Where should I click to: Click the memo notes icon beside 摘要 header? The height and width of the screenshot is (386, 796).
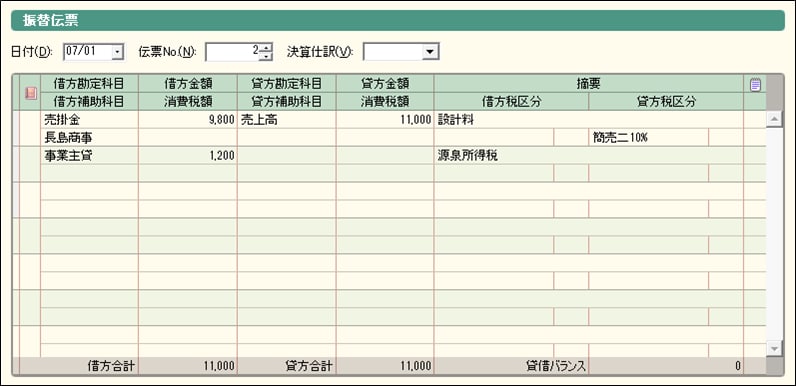pos(755,85)
